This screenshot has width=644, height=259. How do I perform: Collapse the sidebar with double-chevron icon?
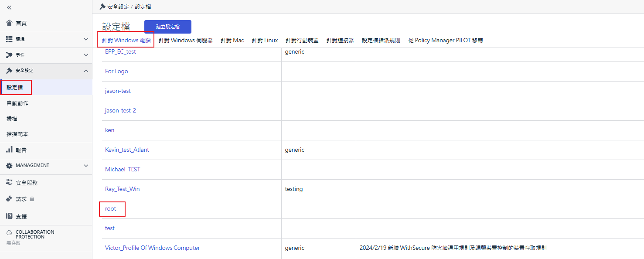pos(9,7)
